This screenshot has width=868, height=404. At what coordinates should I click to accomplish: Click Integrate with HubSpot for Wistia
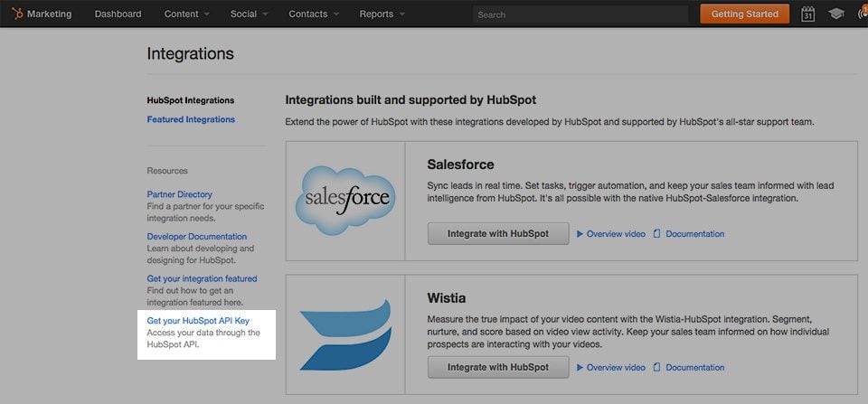(x=498, y=367)
